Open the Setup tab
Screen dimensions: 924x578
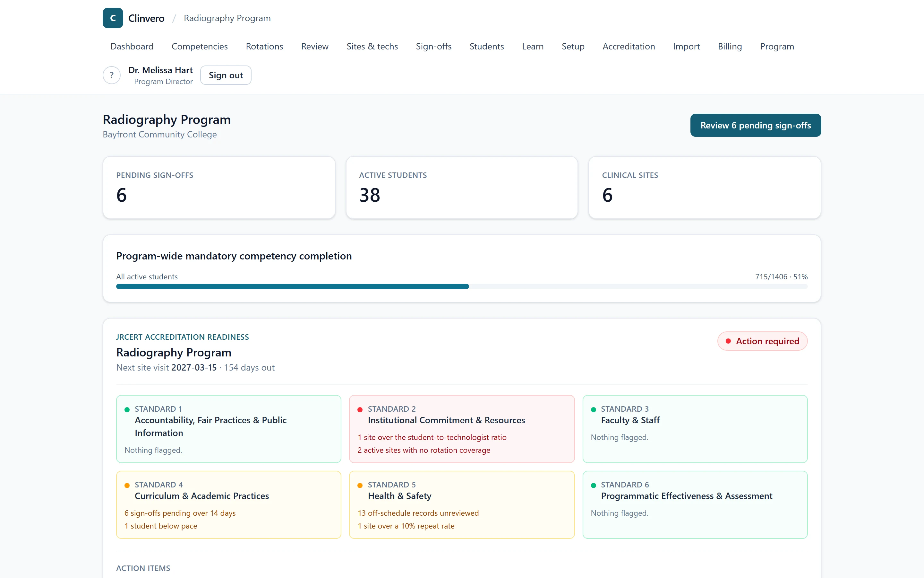tap(573, 46)
